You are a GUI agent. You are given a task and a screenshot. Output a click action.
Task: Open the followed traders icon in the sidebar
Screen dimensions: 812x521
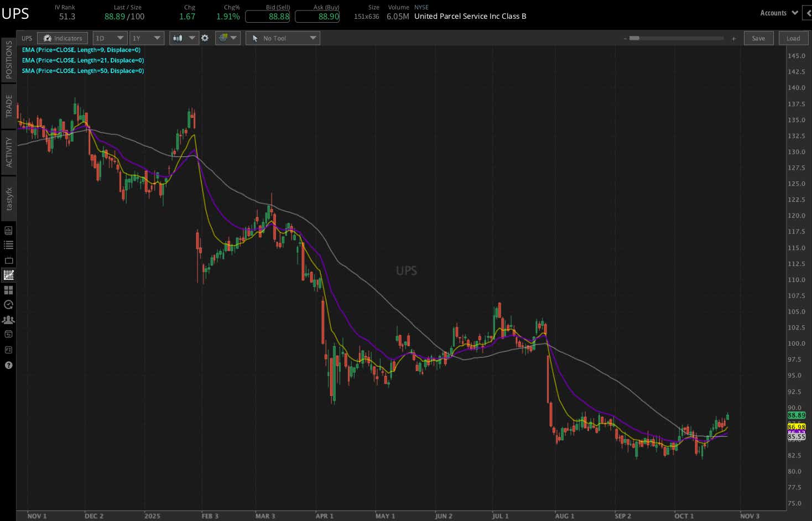tap(8, 320)
